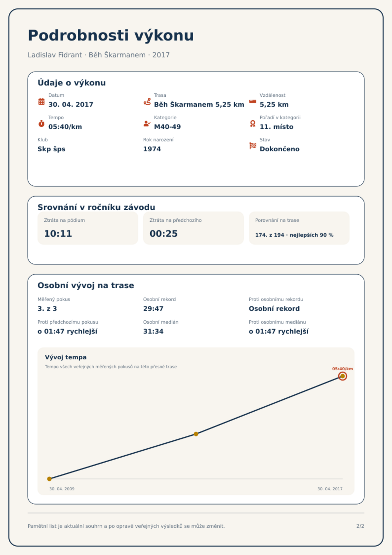Viewport: 392px width, 555px height.
Task: Click the page number 2/2 in footer
Action: (x=360, y=526)
